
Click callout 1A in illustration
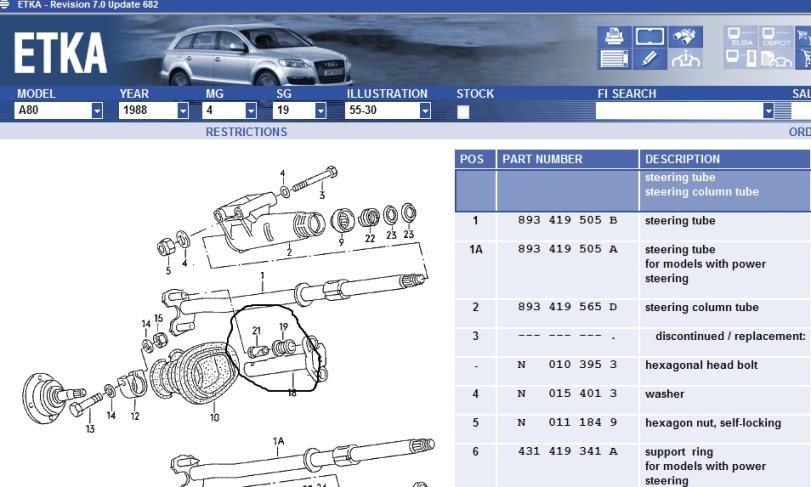pyautogui.click(x=278, y=441)
